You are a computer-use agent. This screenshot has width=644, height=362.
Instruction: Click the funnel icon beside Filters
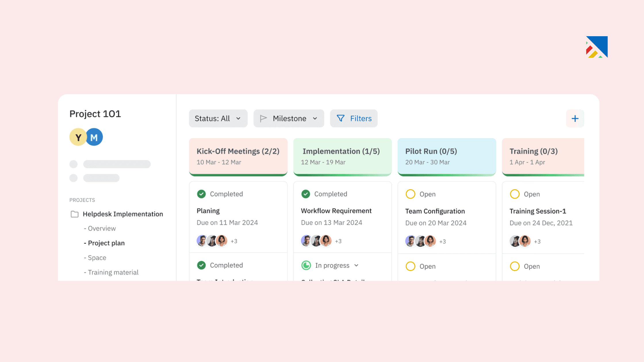point(340,118)
